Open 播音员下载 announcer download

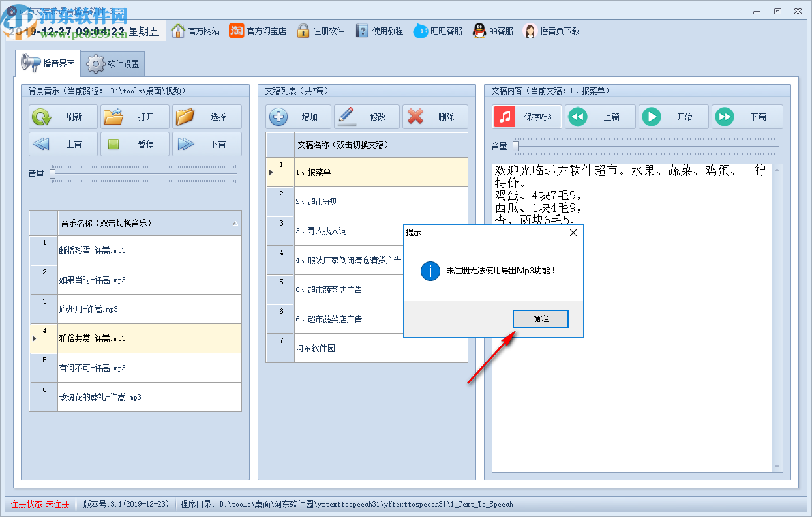point(551,31)
